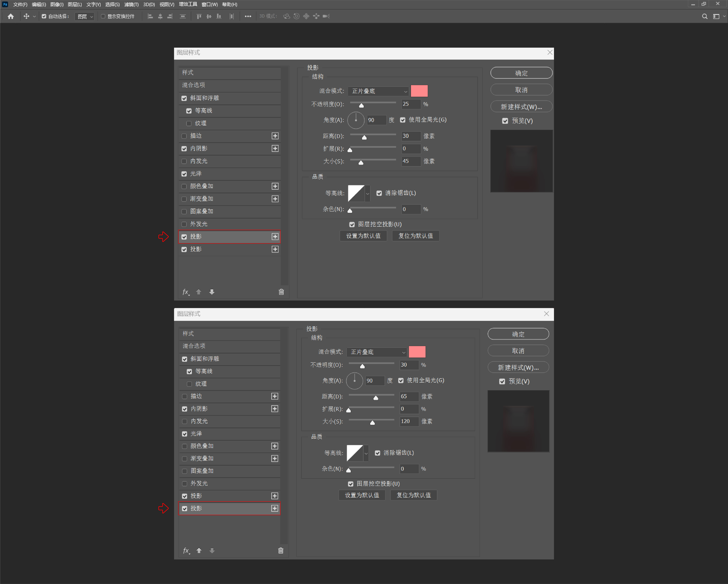
Task: Open the three-dot more align options
Action: (248, 16)
